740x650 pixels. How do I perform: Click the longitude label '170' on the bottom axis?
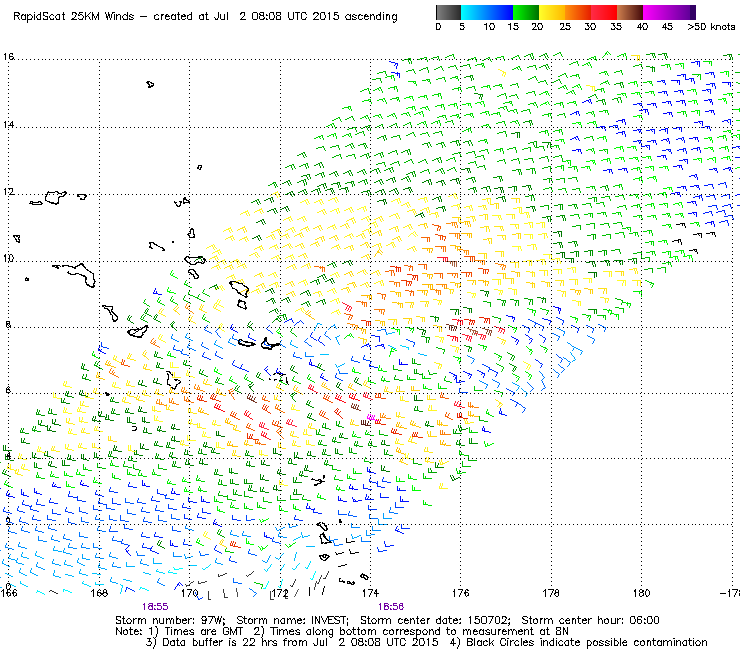(x=190, y=593)
